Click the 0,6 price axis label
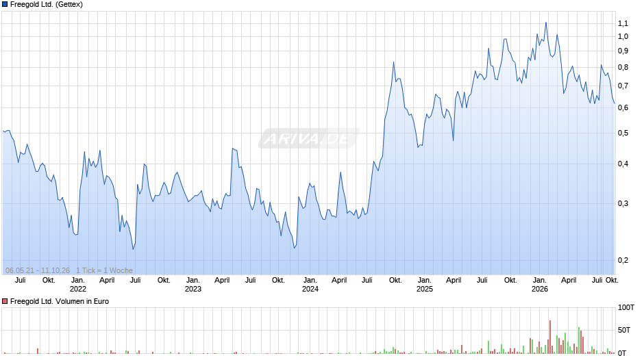 tap(623, 107)
